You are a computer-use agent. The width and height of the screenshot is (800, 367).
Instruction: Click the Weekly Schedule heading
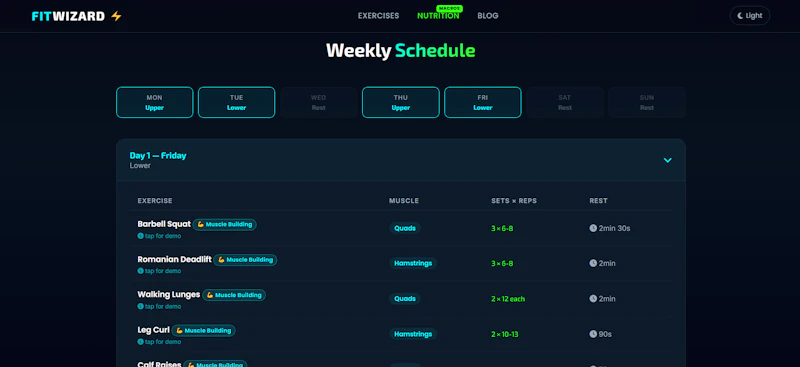pos(401,51)
